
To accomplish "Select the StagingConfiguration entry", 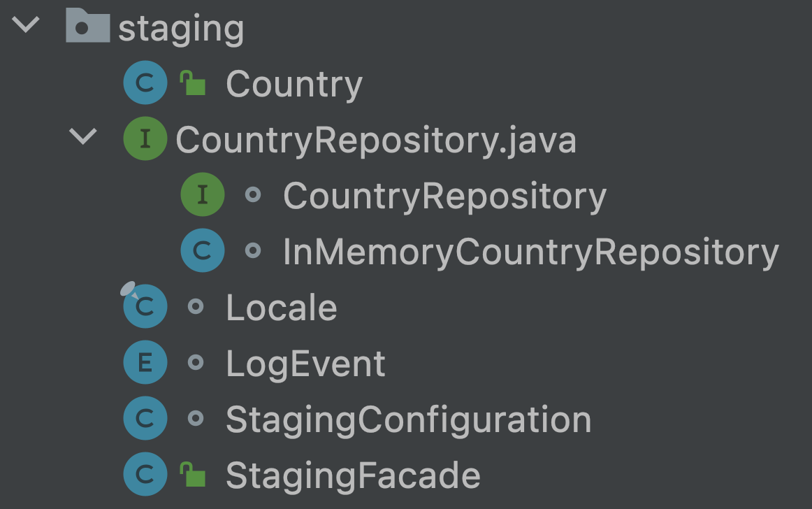I will point(409,420).
